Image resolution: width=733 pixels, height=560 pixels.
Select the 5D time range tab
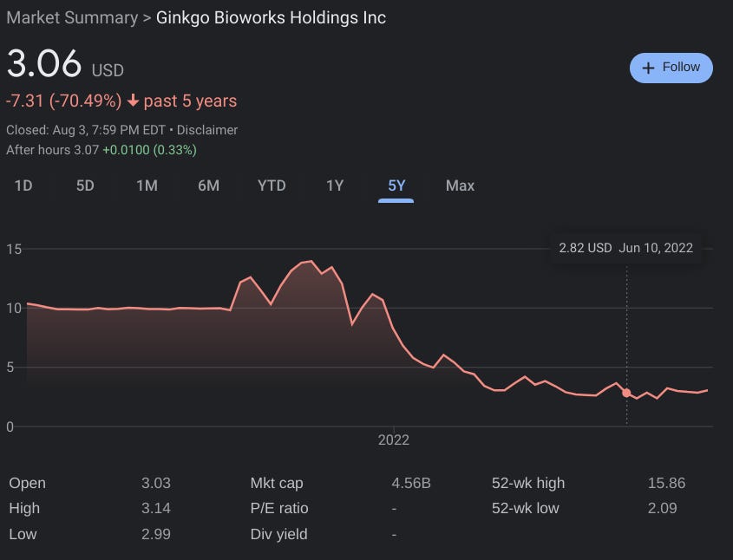click(x=85, y=186)
